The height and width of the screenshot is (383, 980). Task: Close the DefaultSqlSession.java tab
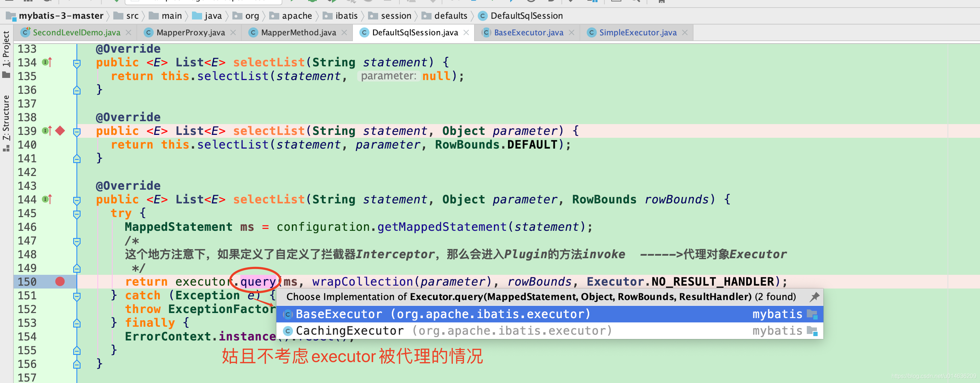466,33
